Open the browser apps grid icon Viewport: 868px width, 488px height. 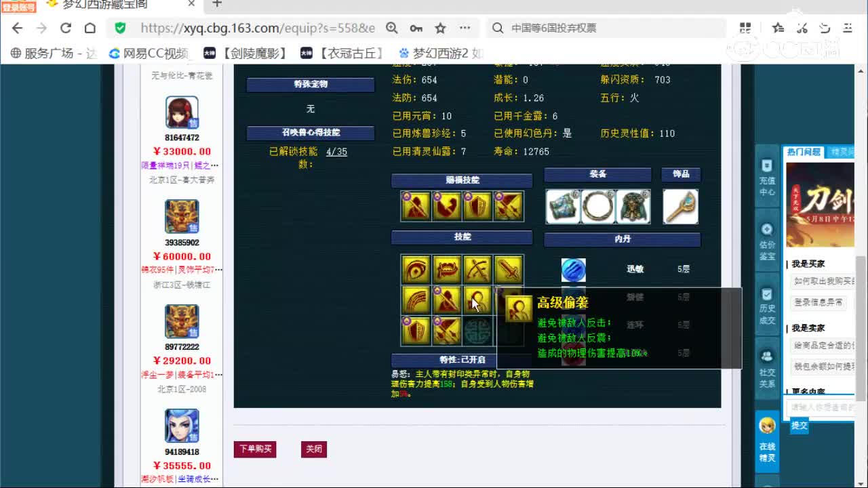pos(745,28)
